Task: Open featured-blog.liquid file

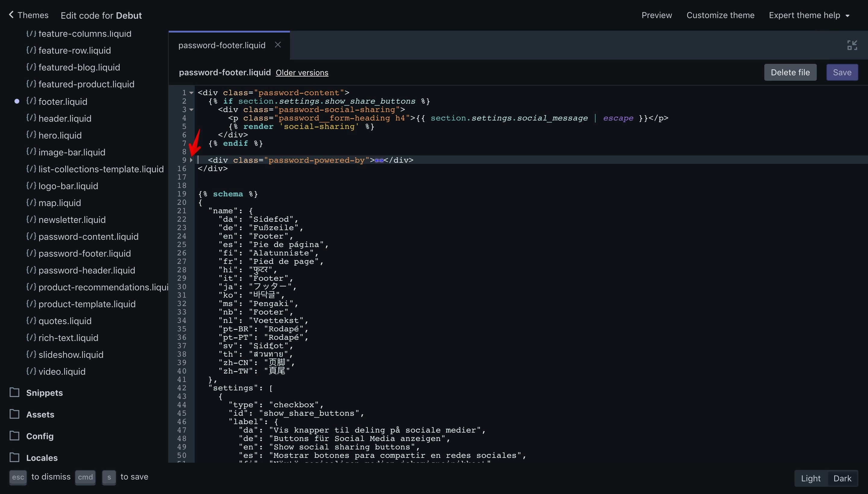Action: pyautogui.click(x=79, y=67)
